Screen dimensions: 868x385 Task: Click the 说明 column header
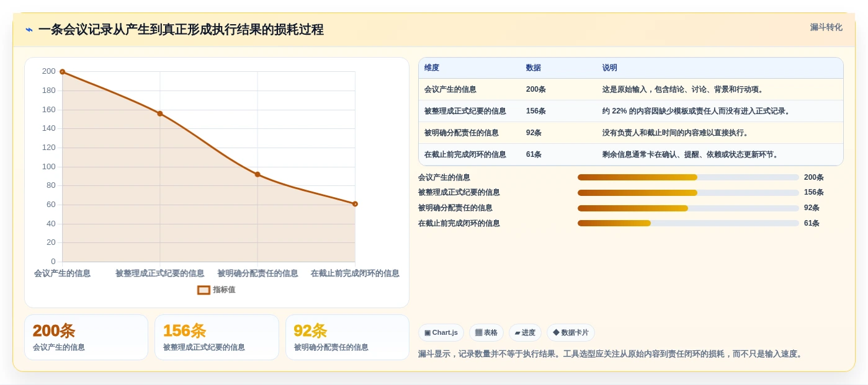pyautogui.click(x=609, y=68)
